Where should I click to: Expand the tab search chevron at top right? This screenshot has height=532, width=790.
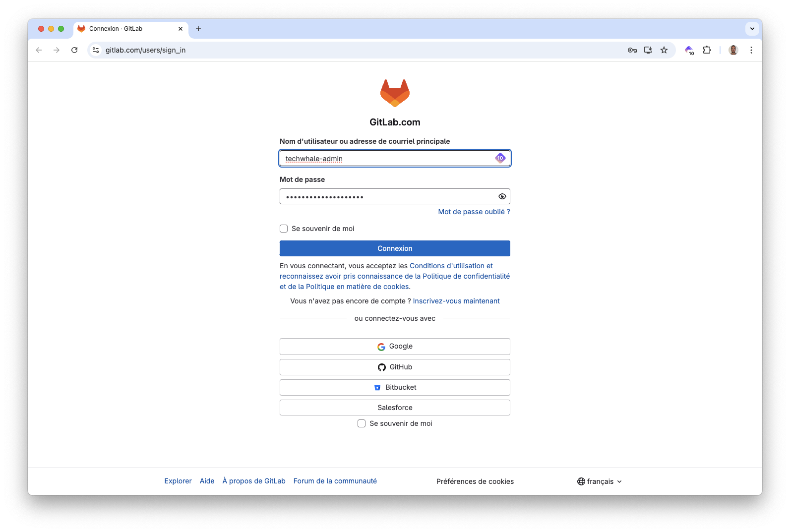pos(752,29)
